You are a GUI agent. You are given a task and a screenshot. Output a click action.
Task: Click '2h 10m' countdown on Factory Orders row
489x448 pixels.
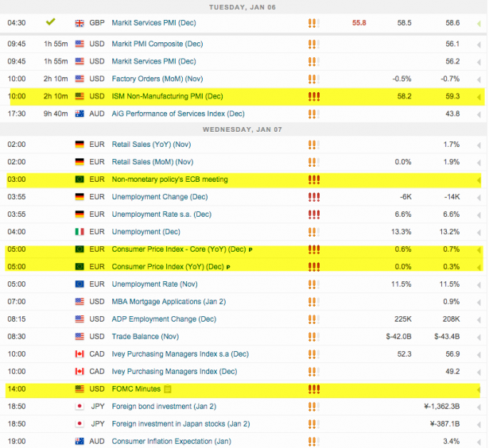56,79
